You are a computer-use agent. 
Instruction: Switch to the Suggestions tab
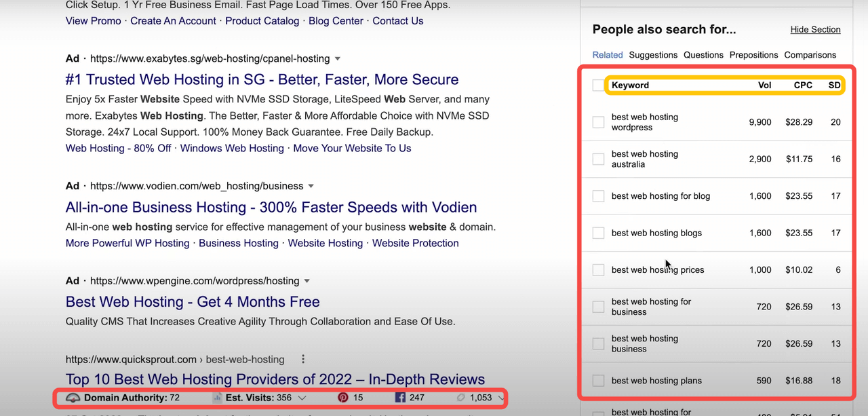point(652,55)
